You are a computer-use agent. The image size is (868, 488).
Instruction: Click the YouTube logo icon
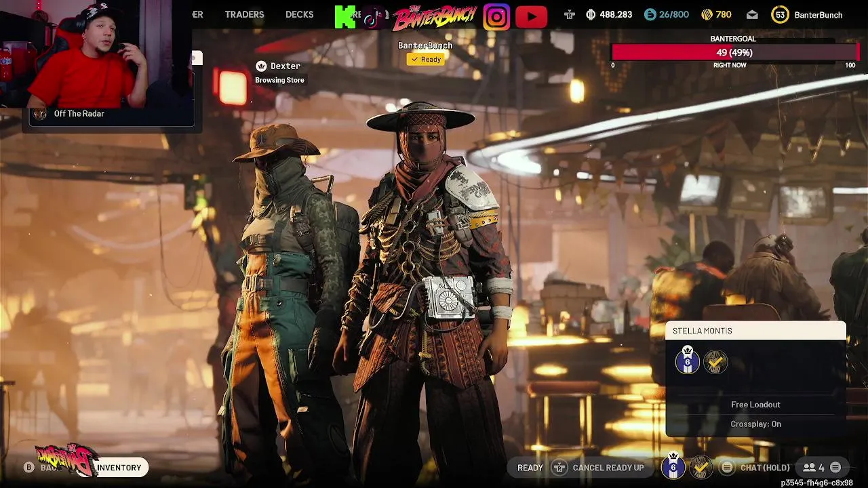[531, 17]
